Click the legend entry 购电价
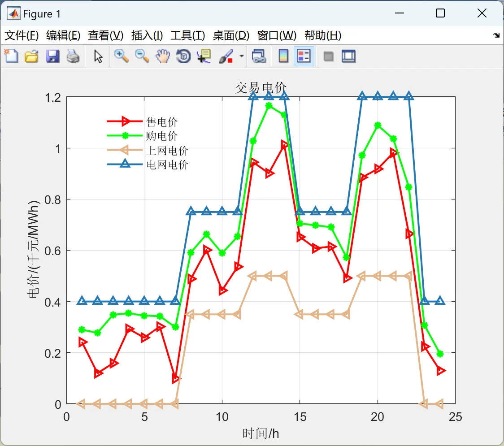 point(162,136)
